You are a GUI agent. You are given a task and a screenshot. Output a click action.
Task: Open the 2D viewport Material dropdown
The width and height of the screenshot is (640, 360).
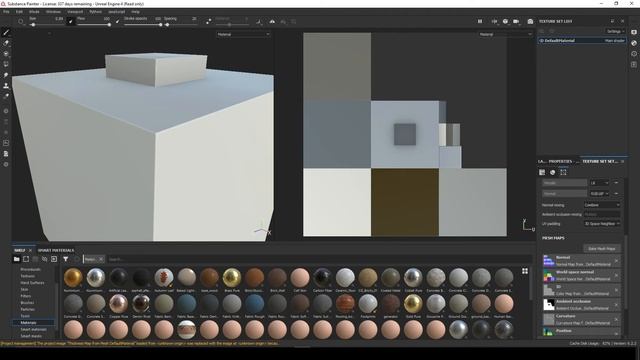click(505, 34)
